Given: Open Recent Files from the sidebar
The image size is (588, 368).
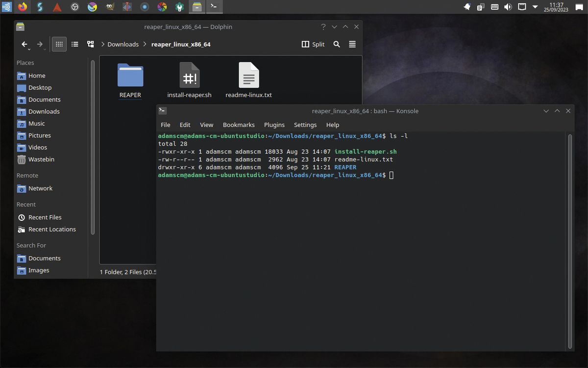Looking at the screenshot, I should 45,217.
